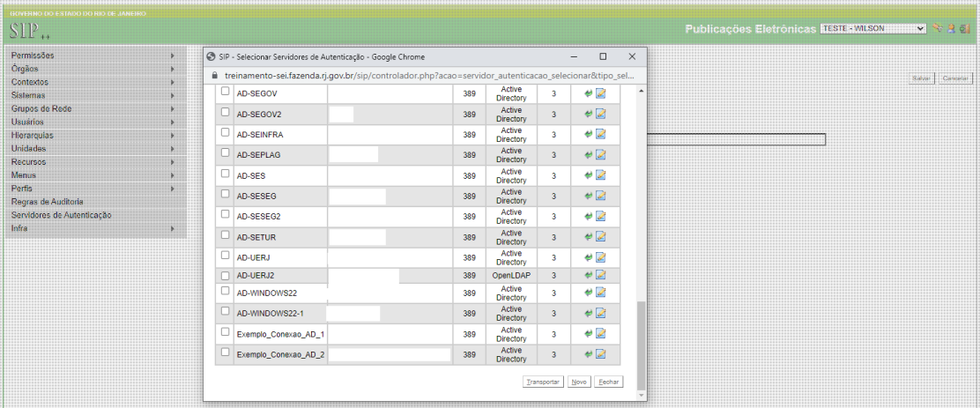Open Regras de Auditoria menu item

point(48,202)
